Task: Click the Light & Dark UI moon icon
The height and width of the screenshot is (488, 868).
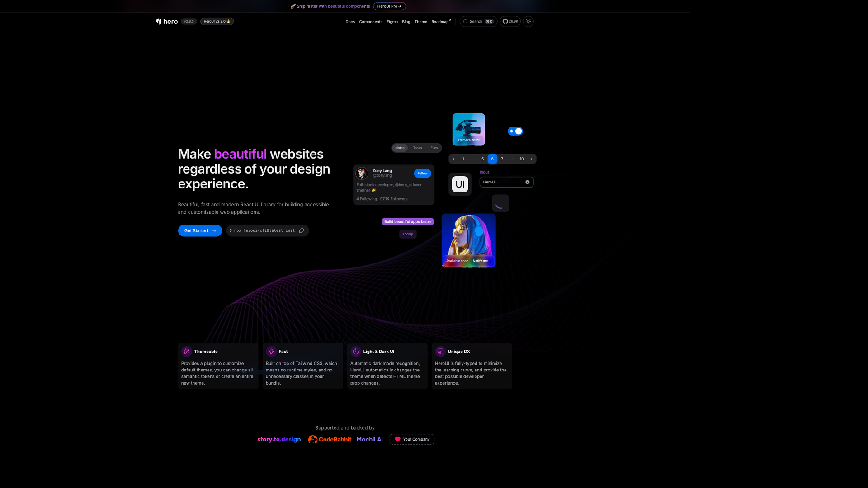Action: [356, 351]
